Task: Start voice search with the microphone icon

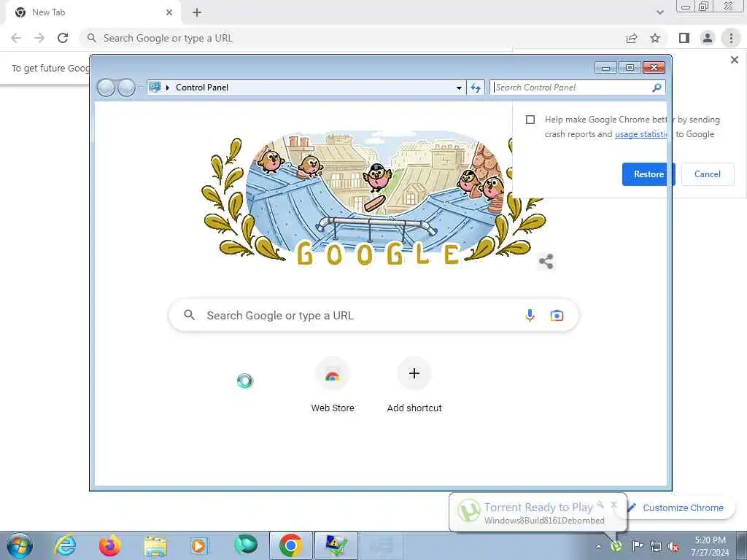Action: click(x=530, y=315)
